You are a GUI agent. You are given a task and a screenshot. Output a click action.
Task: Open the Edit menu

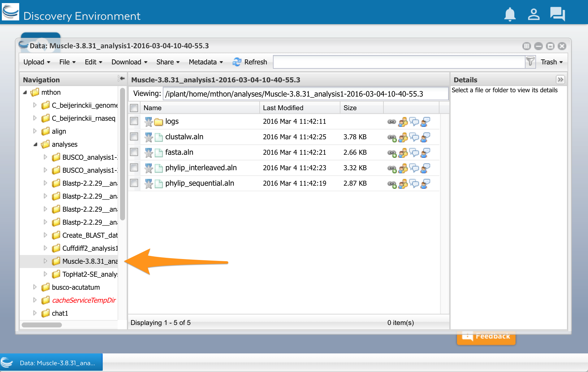(93, 62)
